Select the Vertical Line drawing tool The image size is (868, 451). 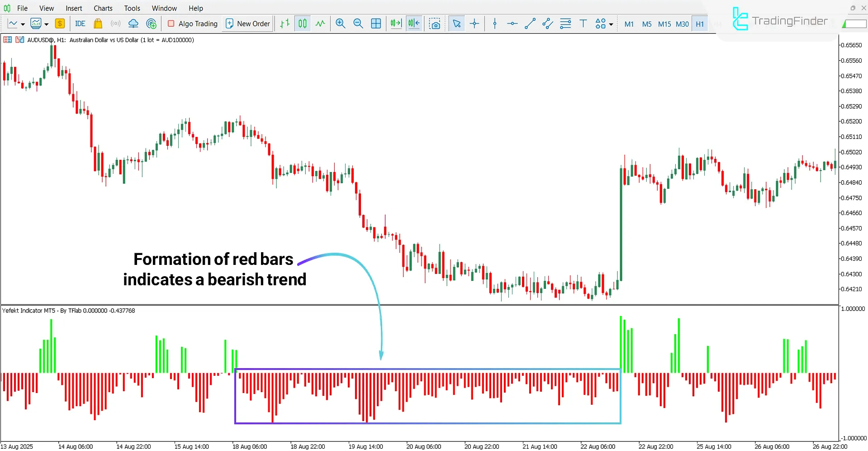point(494,23)
